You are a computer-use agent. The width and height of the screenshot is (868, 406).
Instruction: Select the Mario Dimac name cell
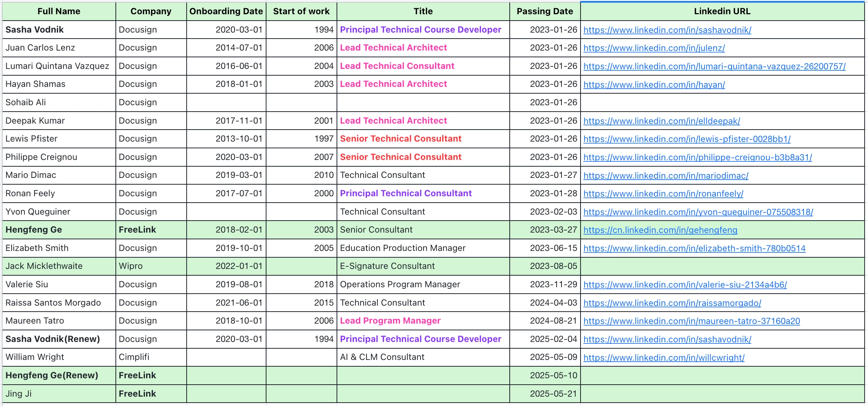[x=59, y=175]
